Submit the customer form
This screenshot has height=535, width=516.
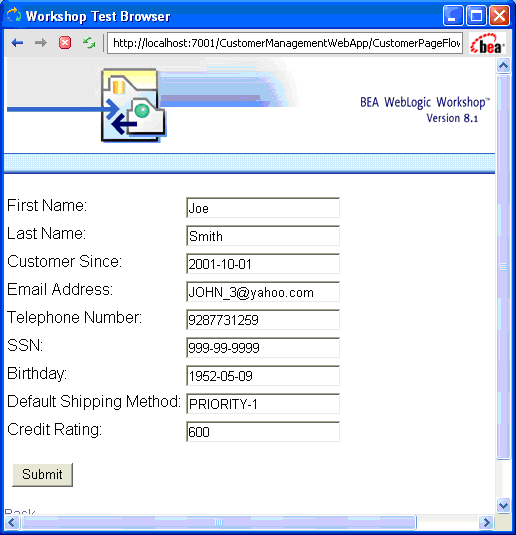pos(42,475)
